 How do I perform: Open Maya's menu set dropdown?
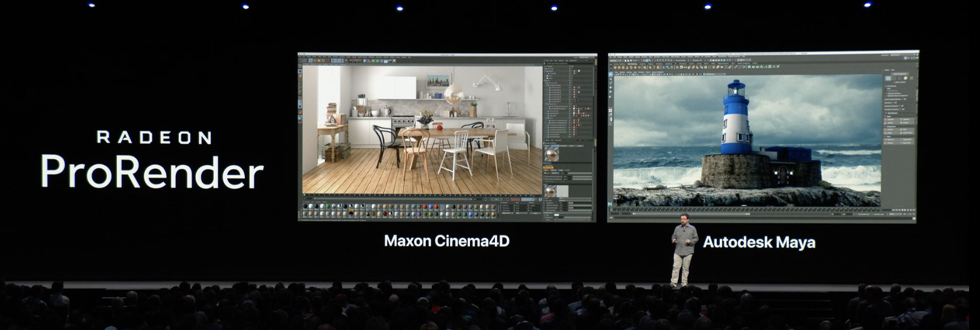pyautogui.click(x=615, y=61)
